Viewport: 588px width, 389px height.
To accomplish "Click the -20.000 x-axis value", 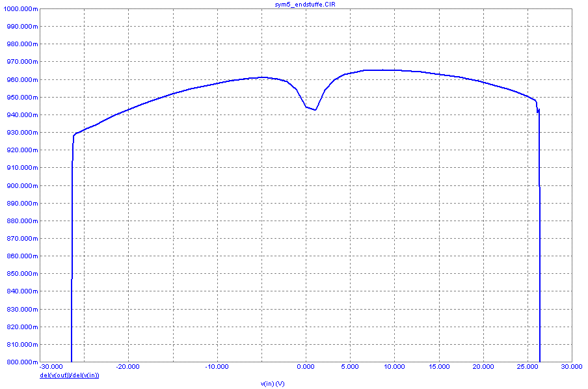I will [x=128, y=367].
